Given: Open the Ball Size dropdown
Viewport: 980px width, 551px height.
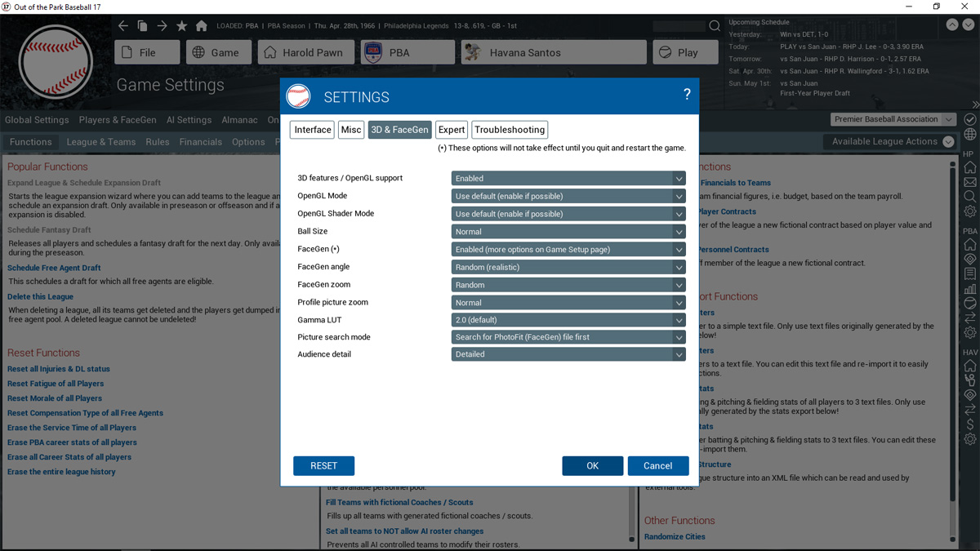Looking at the screenshot, I should coord(568,232).
